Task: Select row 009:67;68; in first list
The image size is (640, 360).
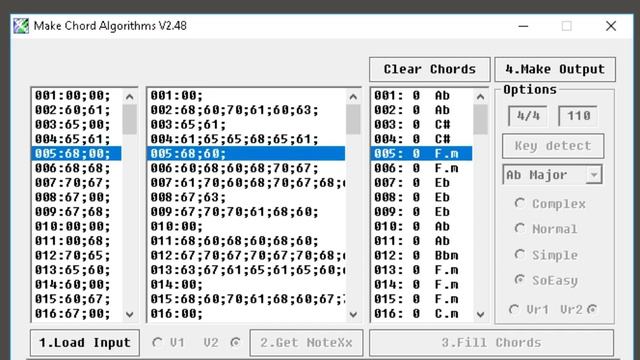Action: tap(77, 212)
